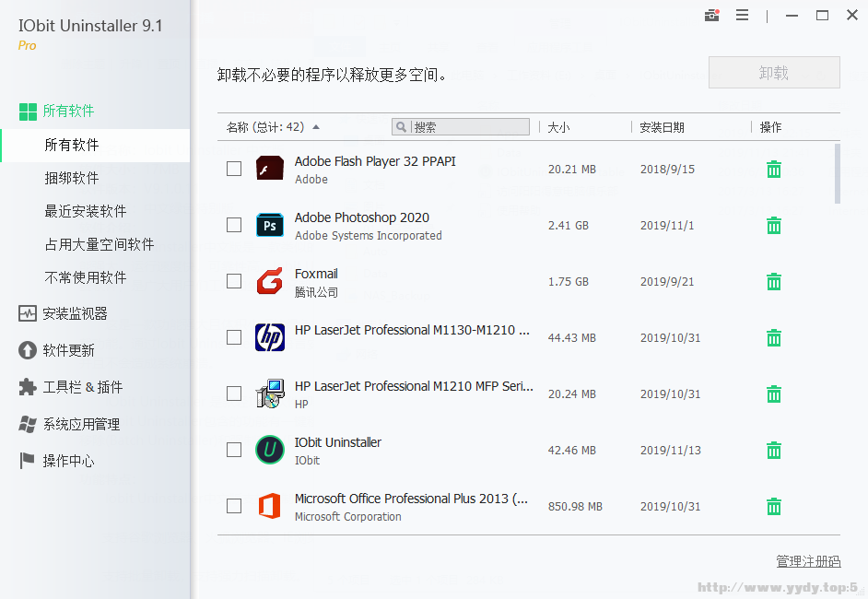Image resolution: width=868 pixels, height=599 pixels.
Task: Click the 2019/9/21 install date
Action: tap(667, 282)
